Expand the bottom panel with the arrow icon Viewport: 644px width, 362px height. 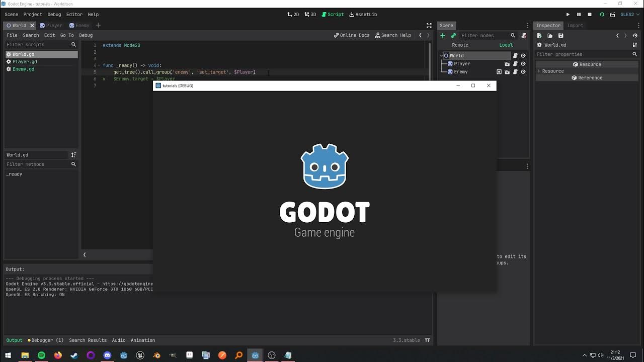[427, 340]
